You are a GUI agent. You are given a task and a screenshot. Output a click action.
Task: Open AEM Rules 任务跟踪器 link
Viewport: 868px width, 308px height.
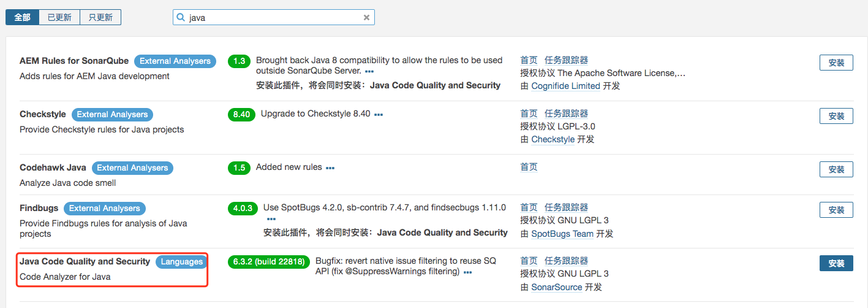point(566,60)
